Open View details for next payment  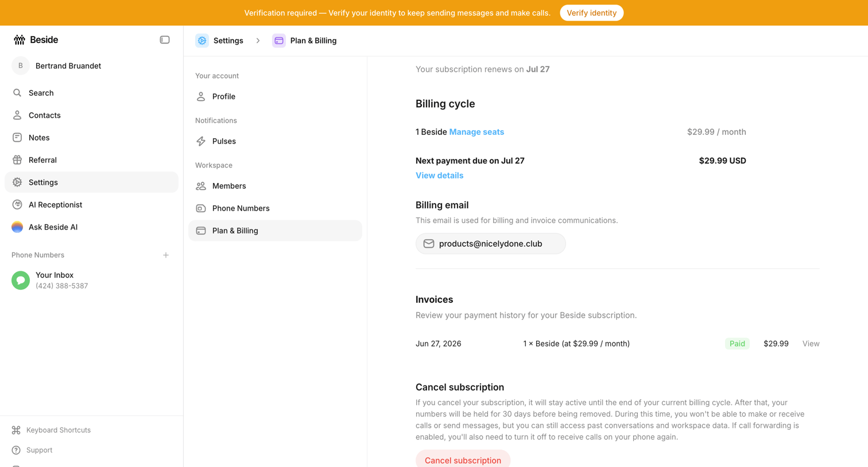(x=439, y=176)
